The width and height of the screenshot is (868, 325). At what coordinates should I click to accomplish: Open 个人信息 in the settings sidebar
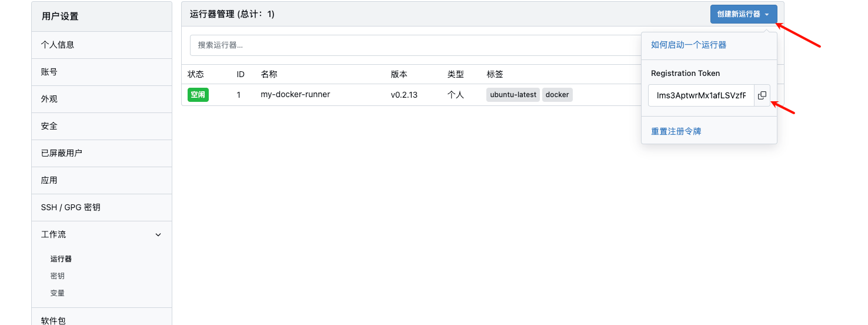tap(58, 45)
